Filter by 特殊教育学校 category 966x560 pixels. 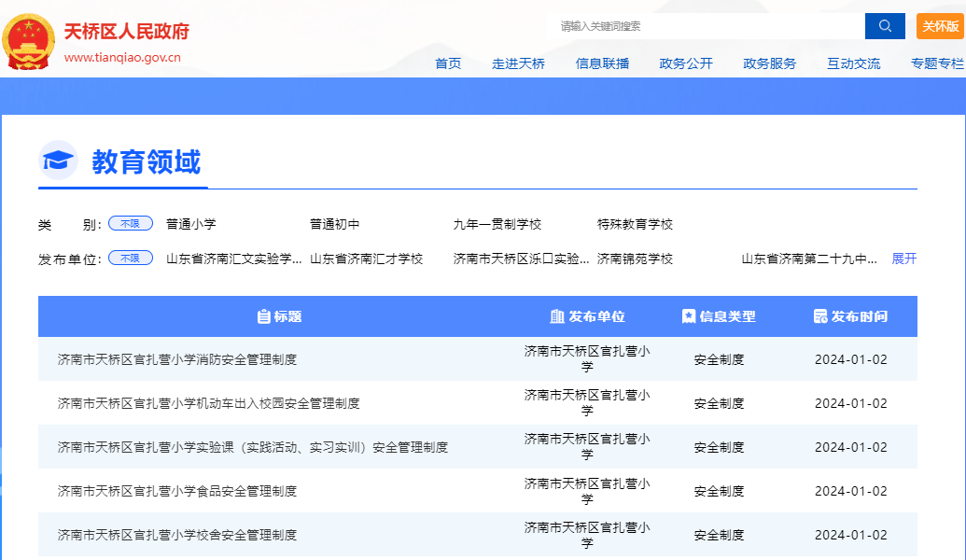(x=635, y=224)
